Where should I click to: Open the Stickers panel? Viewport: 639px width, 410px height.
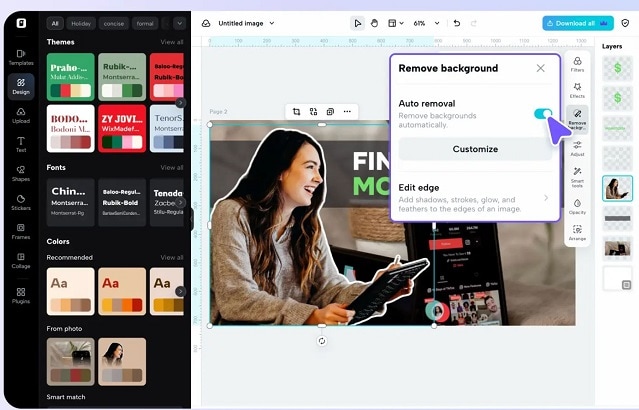[21, 202]
